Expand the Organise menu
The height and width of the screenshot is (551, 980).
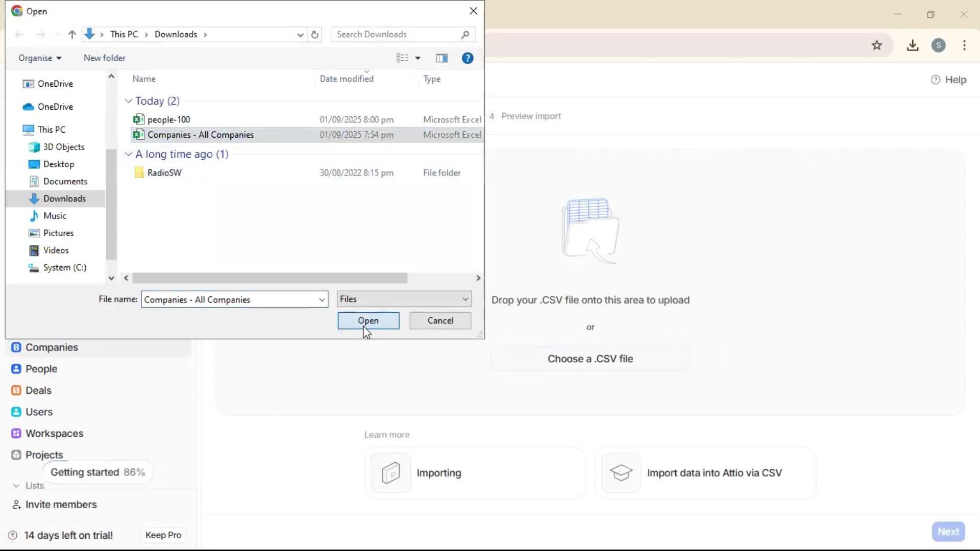coord(39,58)
